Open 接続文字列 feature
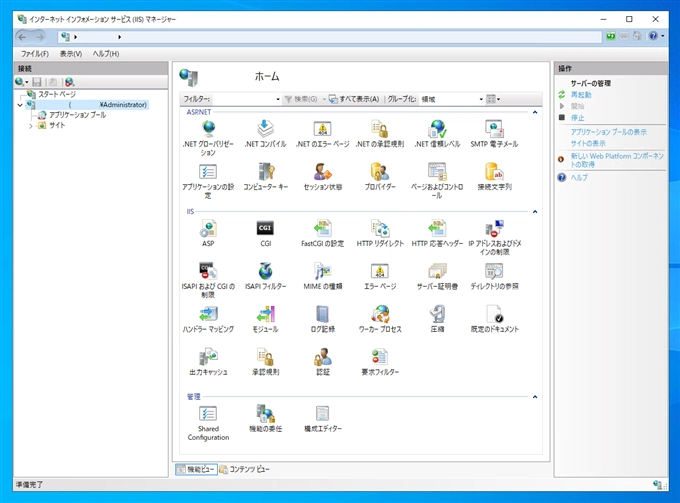The width and height of the screenshot is (680, 503). (x=494, y=177)
